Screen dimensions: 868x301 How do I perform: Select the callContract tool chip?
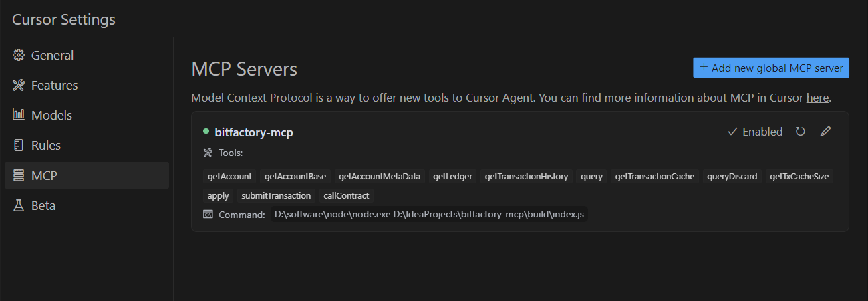(346, 196)
